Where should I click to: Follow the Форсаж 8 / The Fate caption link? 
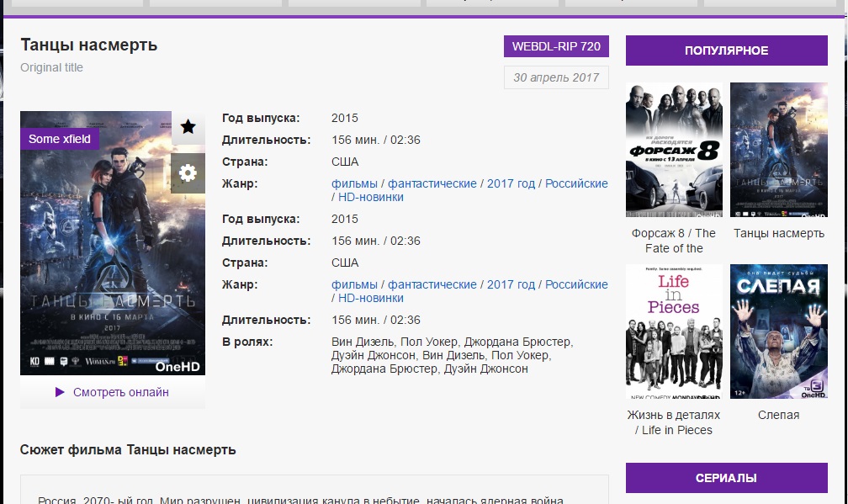674,241
